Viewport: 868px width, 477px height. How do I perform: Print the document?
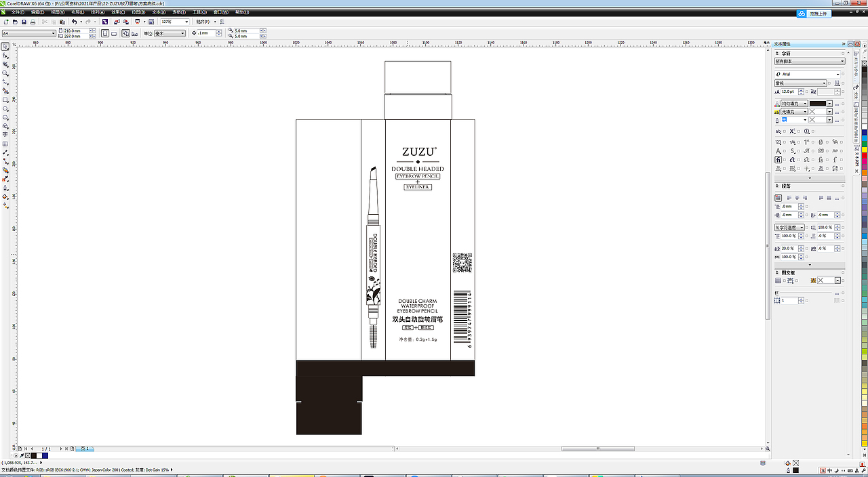[x=33, y=22]
